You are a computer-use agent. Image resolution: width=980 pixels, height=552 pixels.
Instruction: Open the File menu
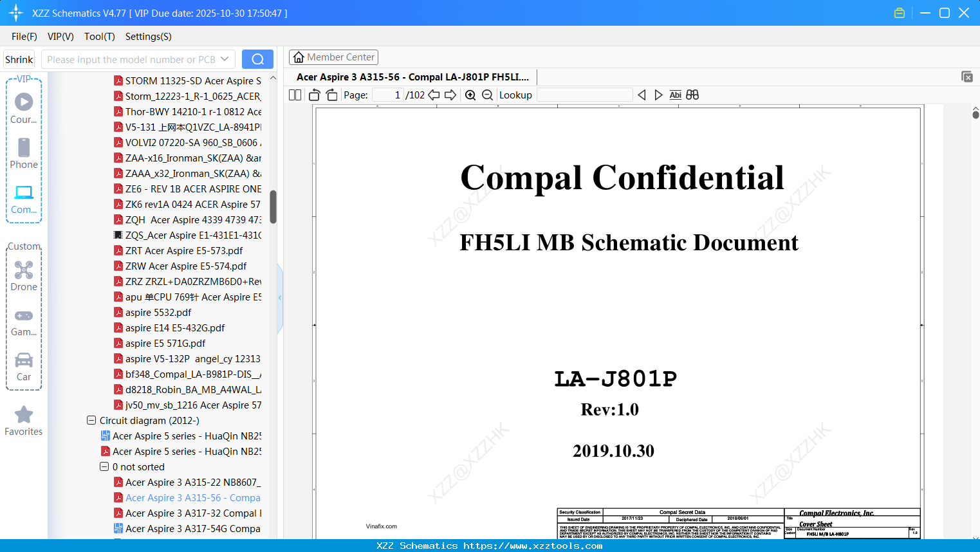click(24, 37)
